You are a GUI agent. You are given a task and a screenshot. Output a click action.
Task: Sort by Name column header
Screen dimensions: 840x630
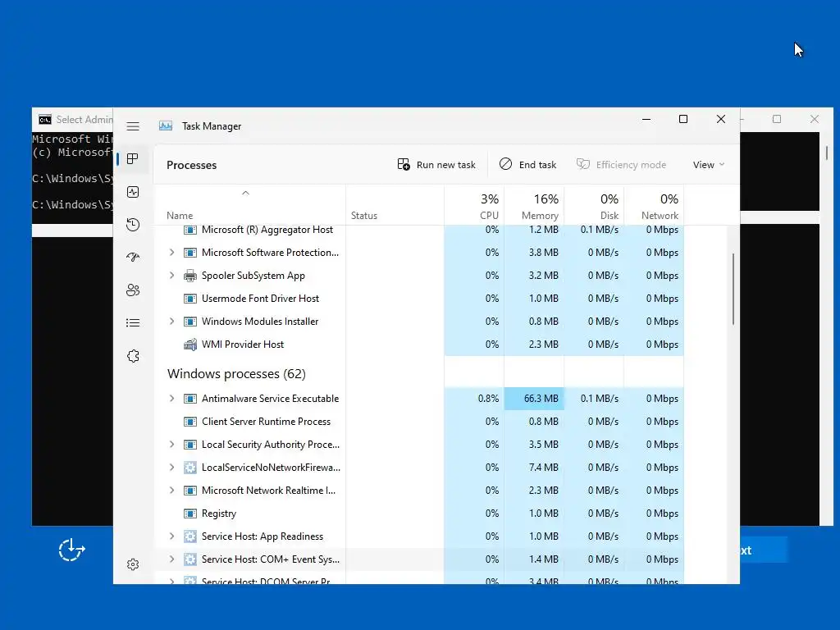(x=249, y=205)
